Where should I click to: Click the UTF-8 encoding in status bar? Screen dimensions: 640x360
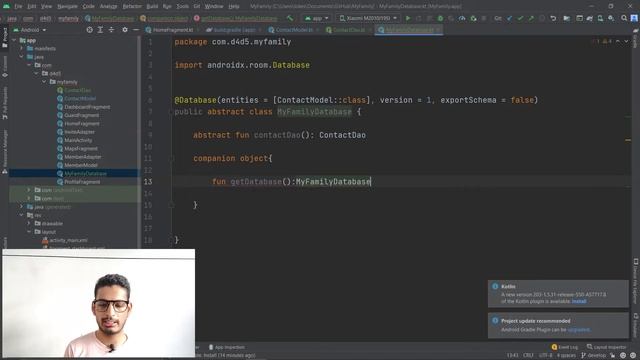coord(545,356)
